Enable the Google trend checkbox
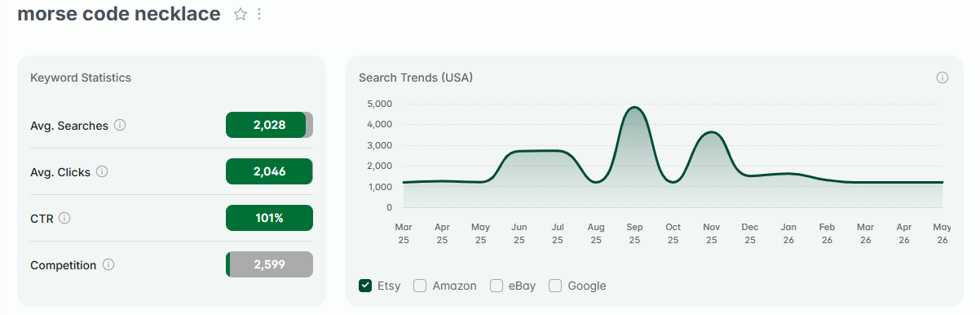The height and width of the screenshot is (315, 980). tap(555, 286)
